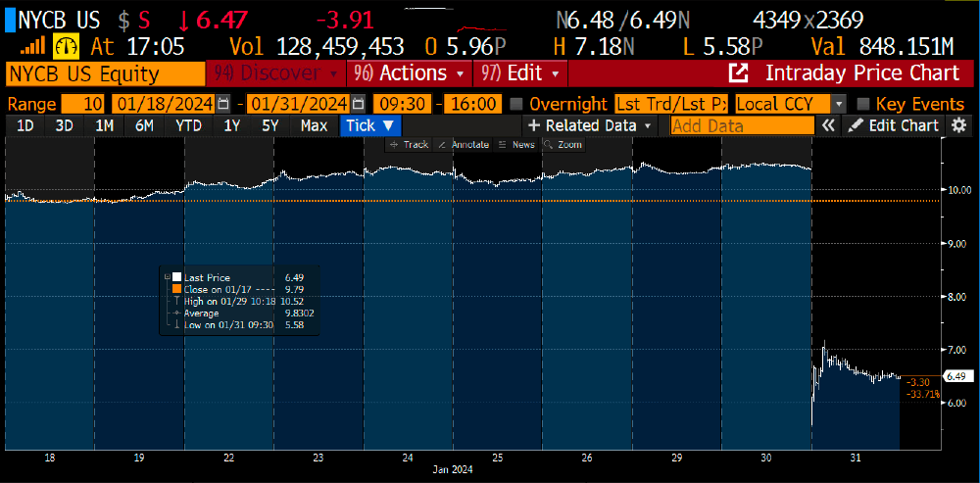The image size is (980, 483).
Task: Expand the 97) Edit menu
Action: 520,73
